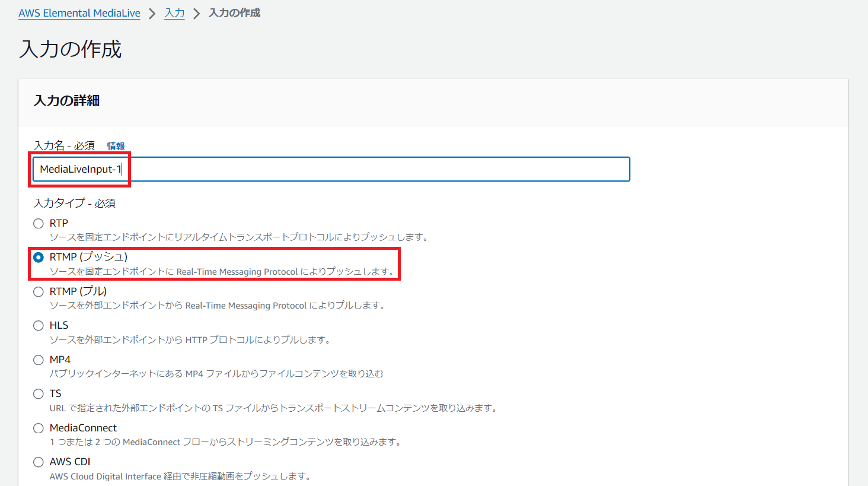This screenshot has width=868, height=486.
Task: Pick the TS input type radio button
Action: point(39,394)
